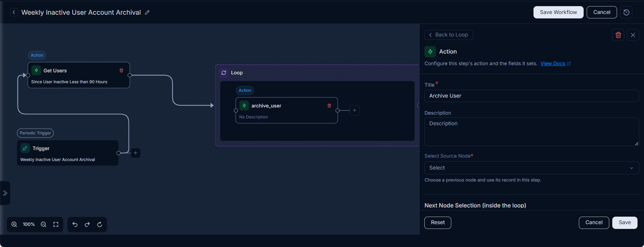Click the Reset button
644x247 pixels.
tap(438, 222)
